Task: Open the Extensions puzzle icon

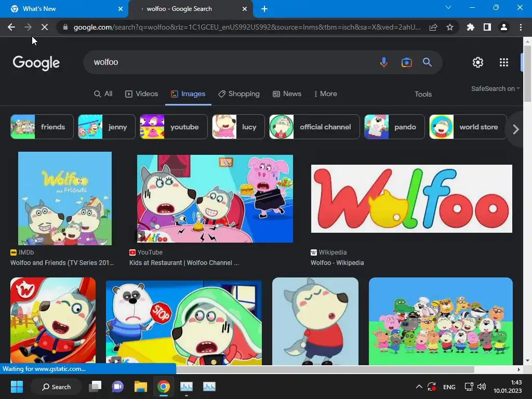Action: coord(471,27)
